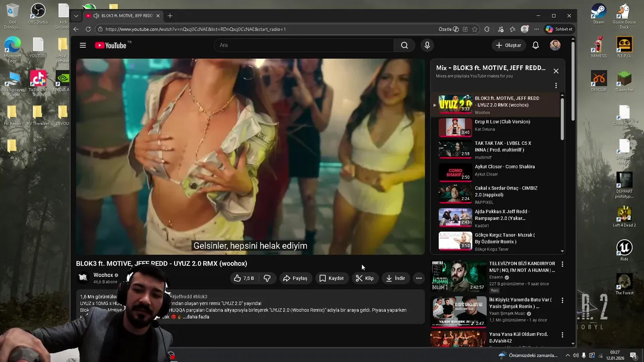This screenshot has height=362, width=644.
Task: Open TikTok LIVE Studio desktop shortcut
Action: tap(38, 83)
